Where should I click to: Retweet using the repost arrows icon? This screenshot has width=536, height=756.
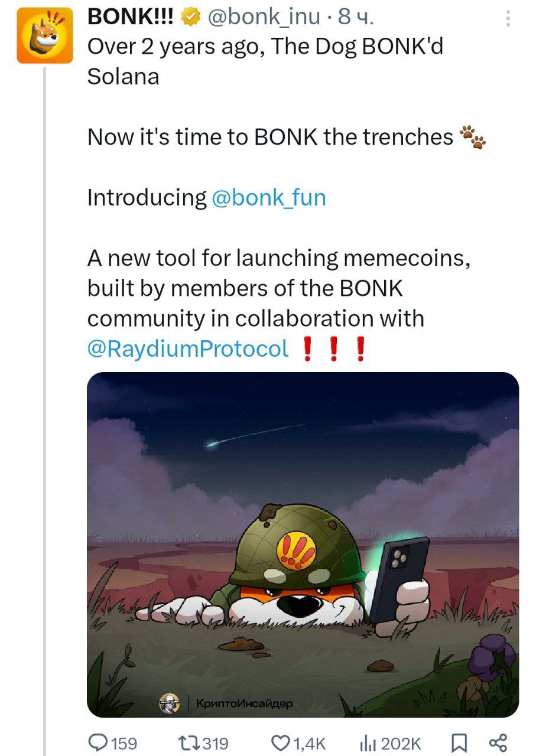pos(189,742)
